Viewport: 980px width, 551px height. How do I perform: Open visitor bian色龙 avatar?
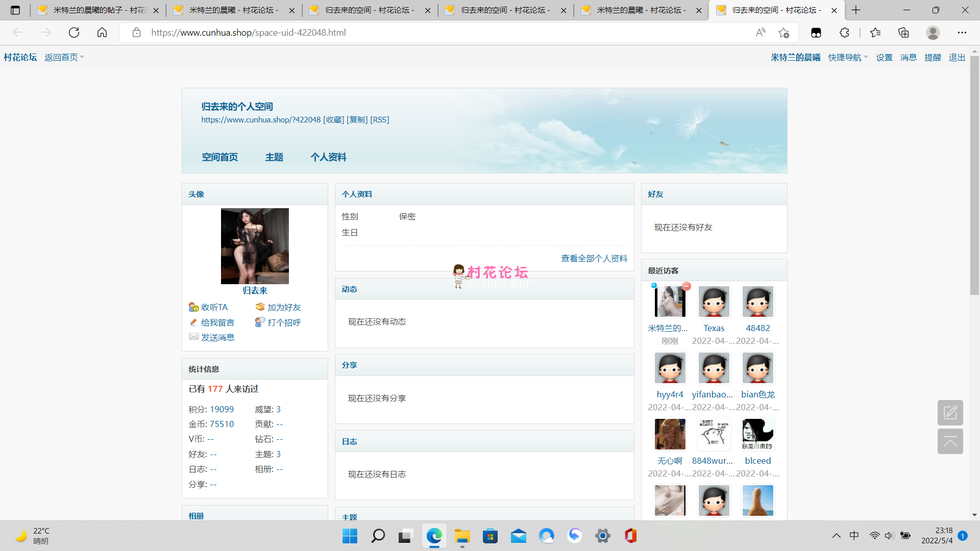757,367
